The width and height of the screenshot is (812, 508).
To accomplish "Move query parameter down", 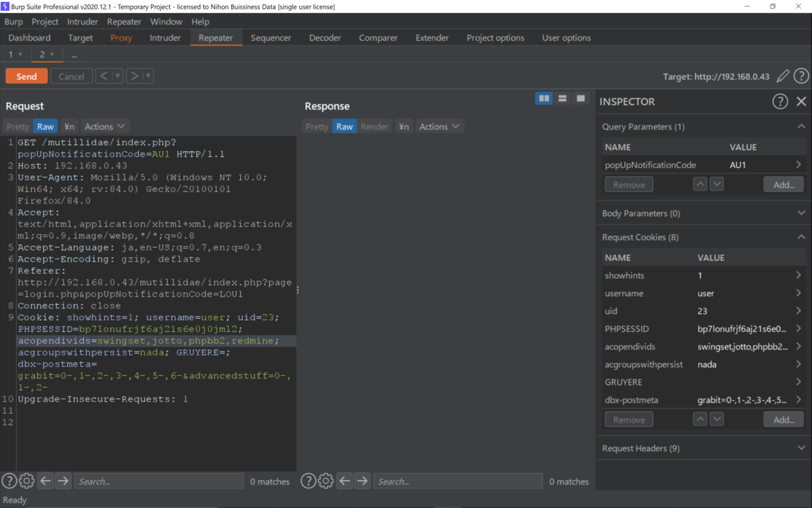I will pyautogui.click(x=717, y=184).
